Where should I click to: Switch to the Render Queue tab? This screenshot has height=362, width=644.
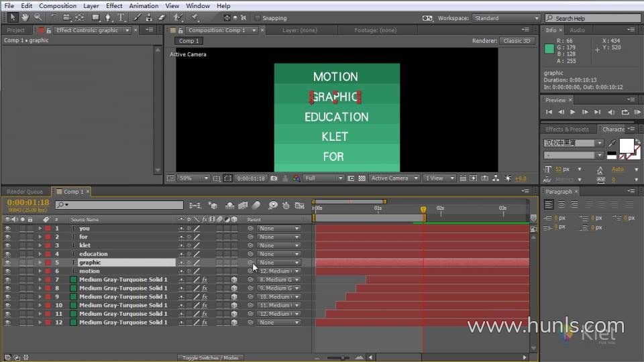pos(25,192)
